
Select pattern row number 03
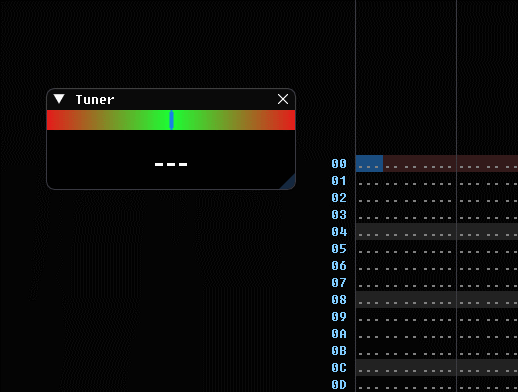tap(339, 215)
